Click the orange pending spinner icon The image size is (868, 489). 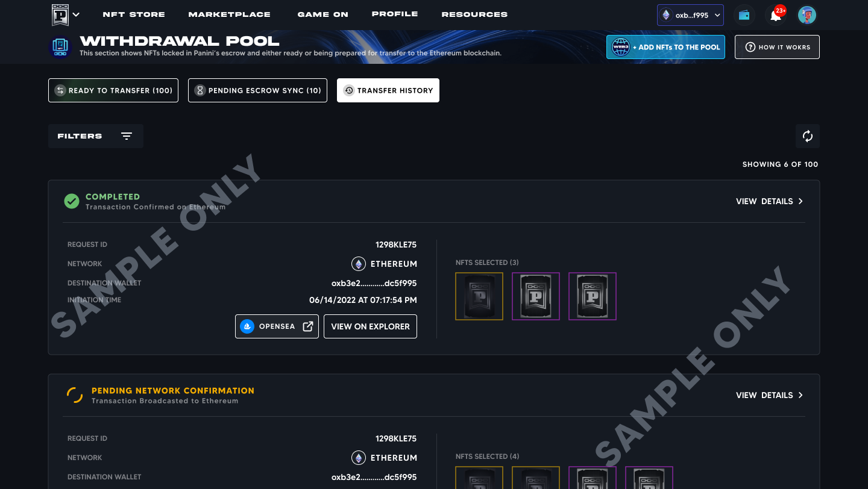tap(75, 395)
